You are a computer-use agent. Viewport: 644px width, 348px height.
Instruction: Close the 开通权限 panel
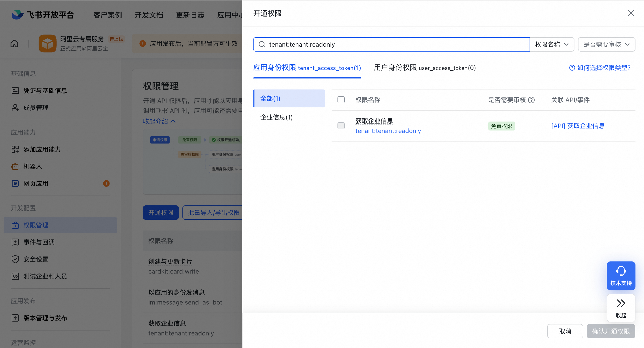point(631,13)
